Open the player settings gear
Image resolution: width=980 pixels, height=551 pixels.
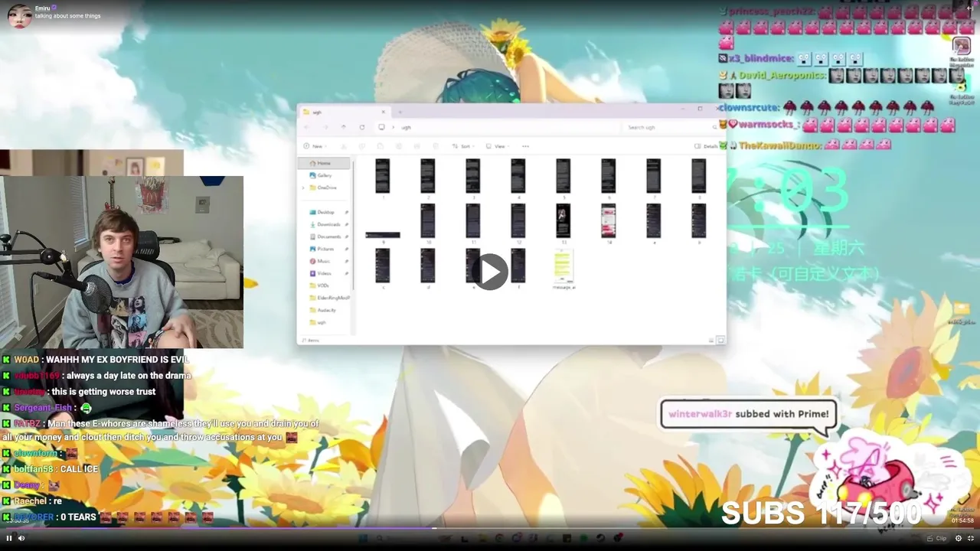(x=958, y=538)
